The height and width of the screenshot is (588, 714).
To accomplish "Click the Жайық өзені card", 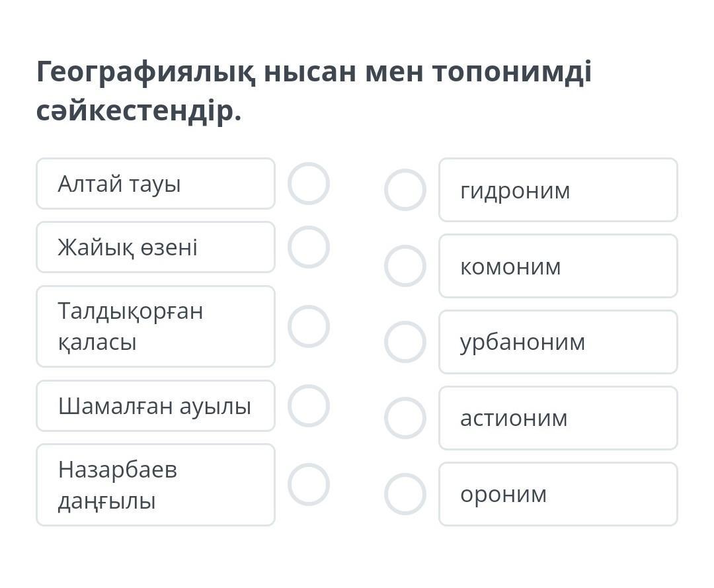I will coord(155,247).
